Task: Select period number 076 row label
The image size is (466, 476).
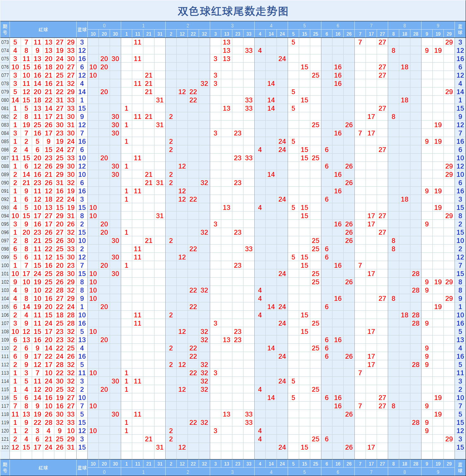Action: 5,67
